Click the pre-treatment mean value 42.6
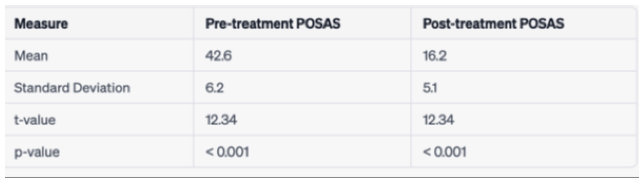This screenshot has width=644, height=185. pyautogui.click(x=218, y=56)
